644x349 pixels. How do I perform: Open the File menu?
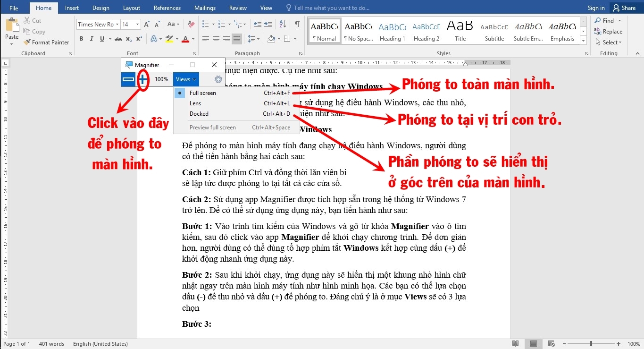[14, 8]
